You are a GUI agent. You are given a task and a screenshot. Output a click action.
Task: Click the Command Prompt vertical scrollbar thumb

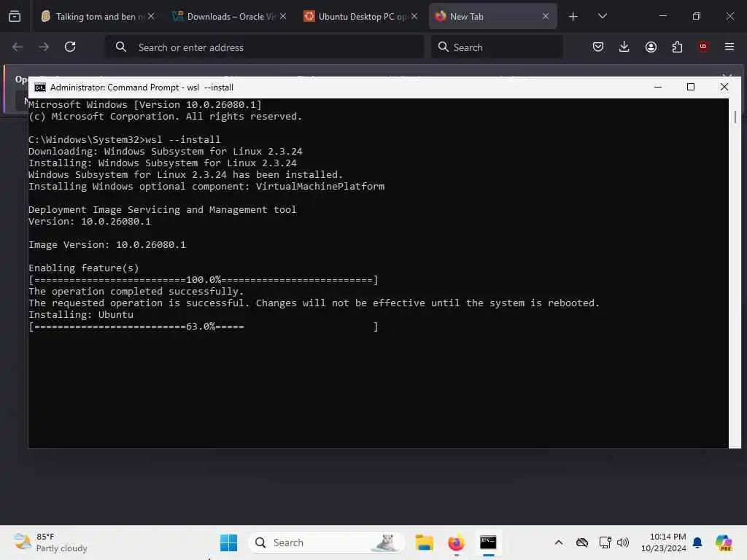(x=735, y=117)
